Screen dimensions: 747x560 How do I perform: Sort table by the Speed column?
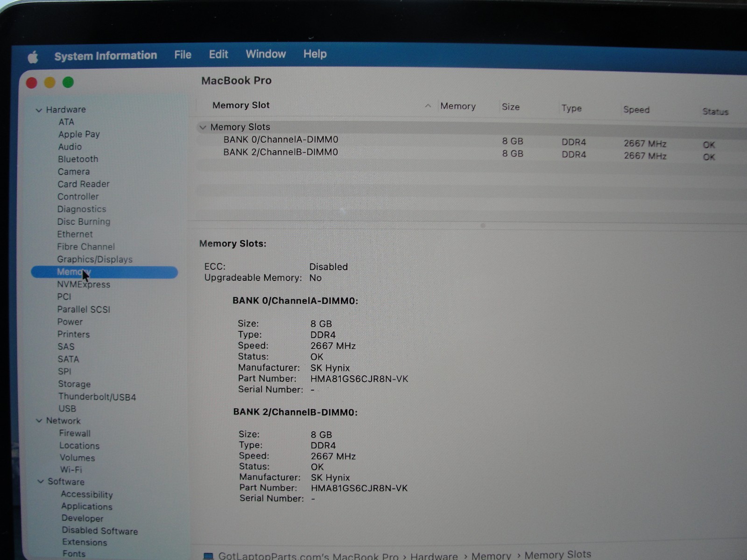tap(636, 110)
